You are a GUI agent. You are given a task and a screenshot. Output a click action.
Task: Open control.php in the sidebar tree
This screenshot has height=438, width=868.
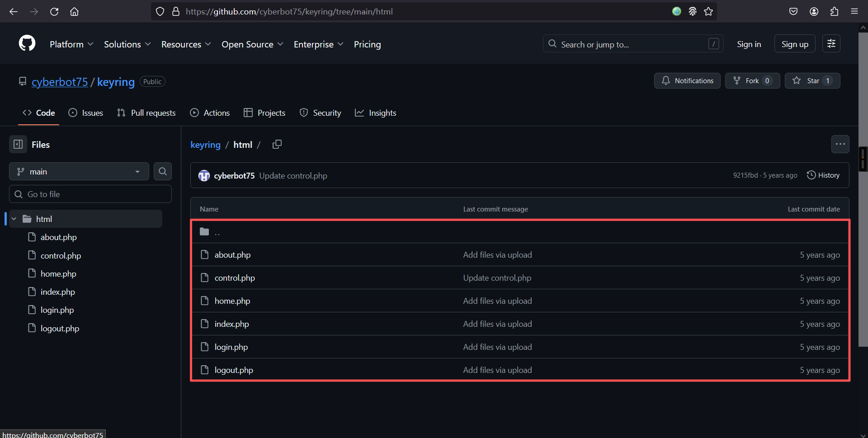point(61,255)
